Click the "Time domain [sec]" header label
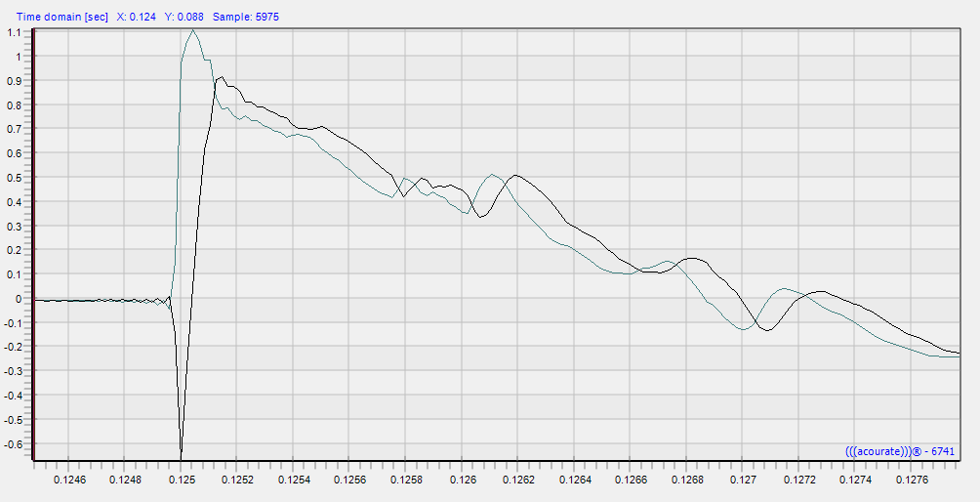The height and width of the screenshot is (502, 980). (61, 18)
